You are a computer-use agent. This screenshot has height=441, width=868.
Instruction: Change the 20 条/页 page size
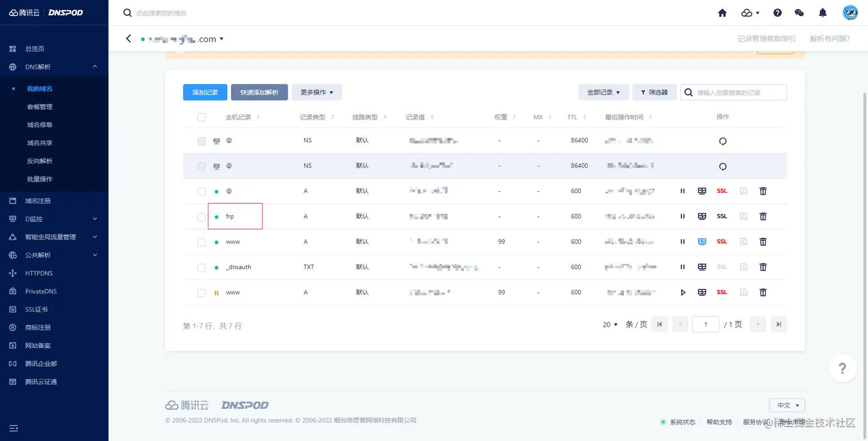[x=610, y=324]
